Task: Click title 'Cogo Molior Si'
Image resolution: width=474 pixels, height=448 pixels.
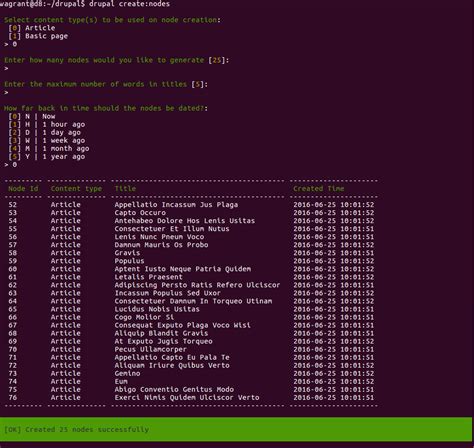Action: coord(144,317)
